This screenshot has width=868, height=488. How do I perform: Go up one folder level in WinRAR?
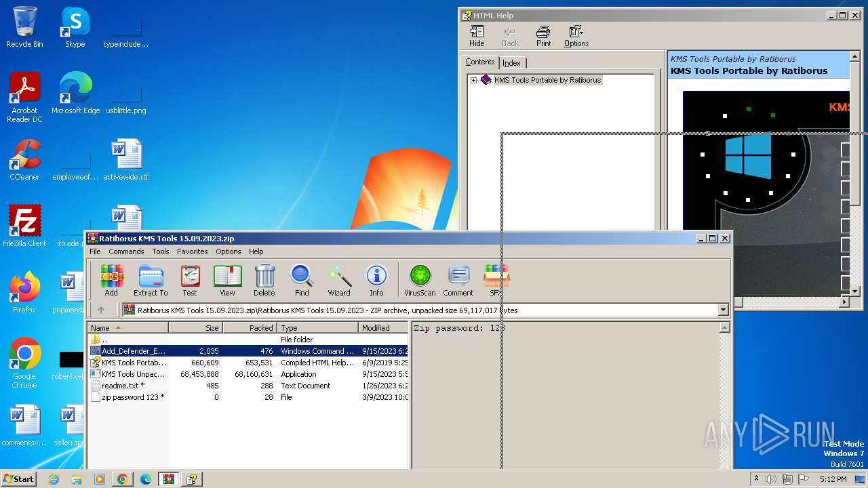pos(101,310)
